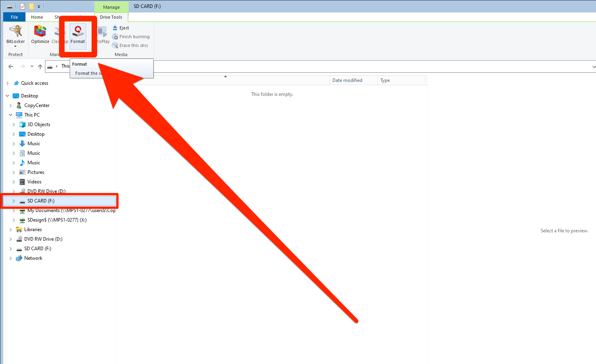Open the Customize Quick Access Toolbar dropdown

point(39,6)
